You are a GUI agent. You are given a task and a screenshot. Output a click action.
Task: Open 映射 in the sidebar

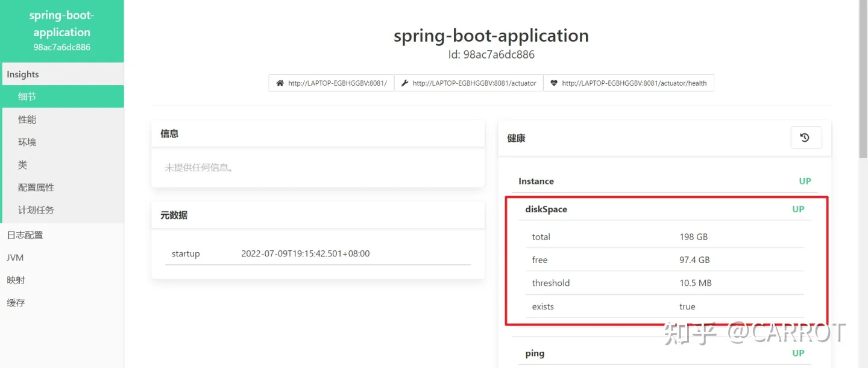[x=62, y=280]
